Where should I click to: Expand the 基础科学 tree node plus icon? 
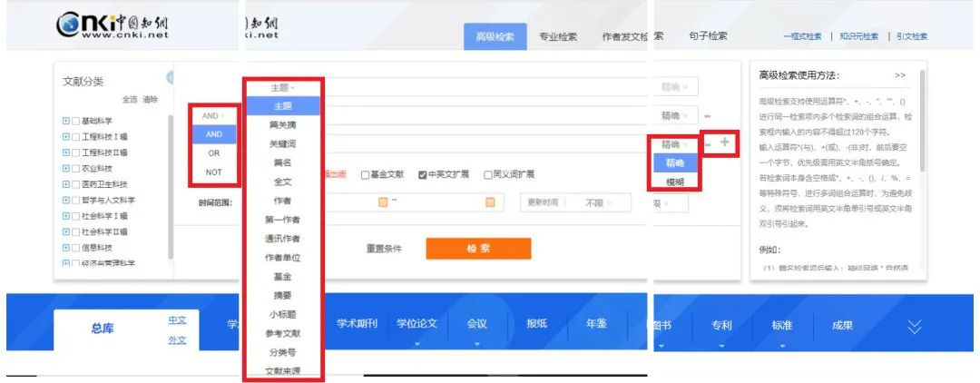point(65,121)
